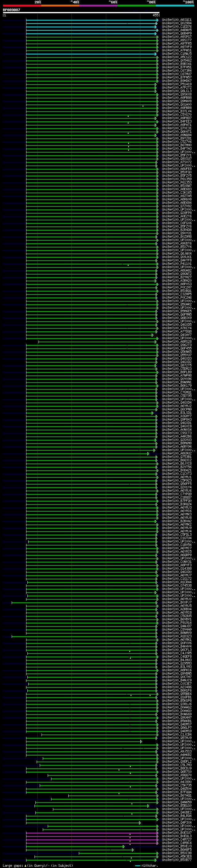Select the query name BP089087

pos(11,10)
